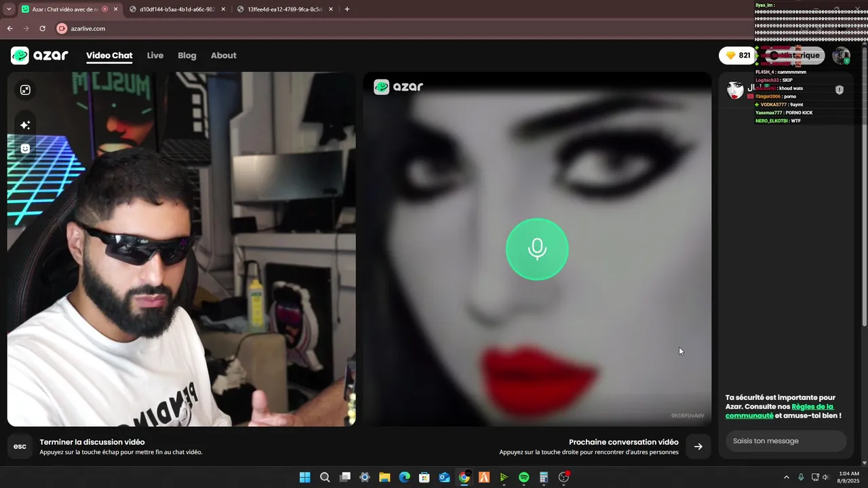The image size is (868, 488).
Task: Click the Azar watermark on remote video
Action: 399,87
